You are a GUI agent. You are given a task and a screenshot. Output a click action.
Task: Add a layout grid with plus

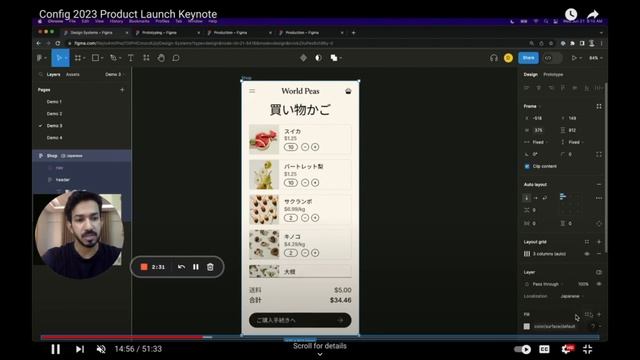click(x=599, y=242)
